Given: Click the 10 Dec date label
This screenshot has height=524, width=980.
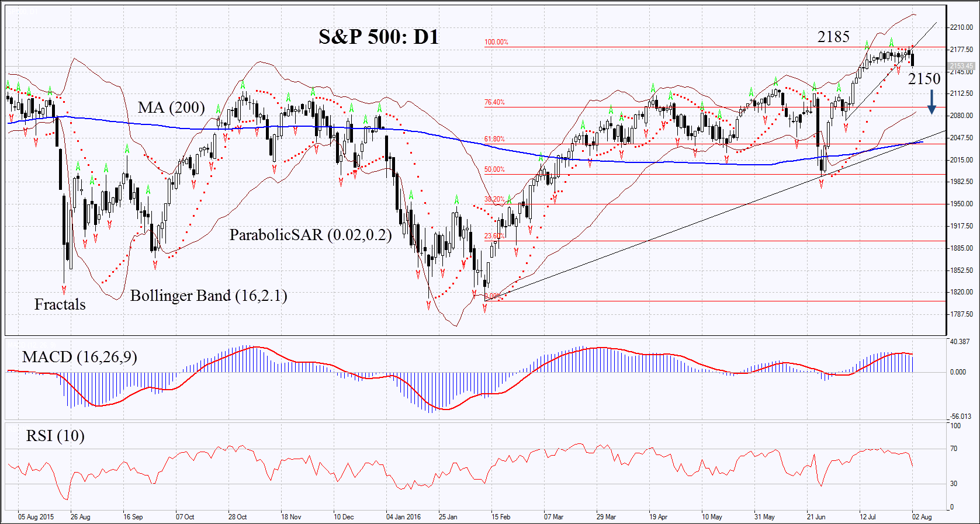Looking at the screenshot, I should (344, 517).
